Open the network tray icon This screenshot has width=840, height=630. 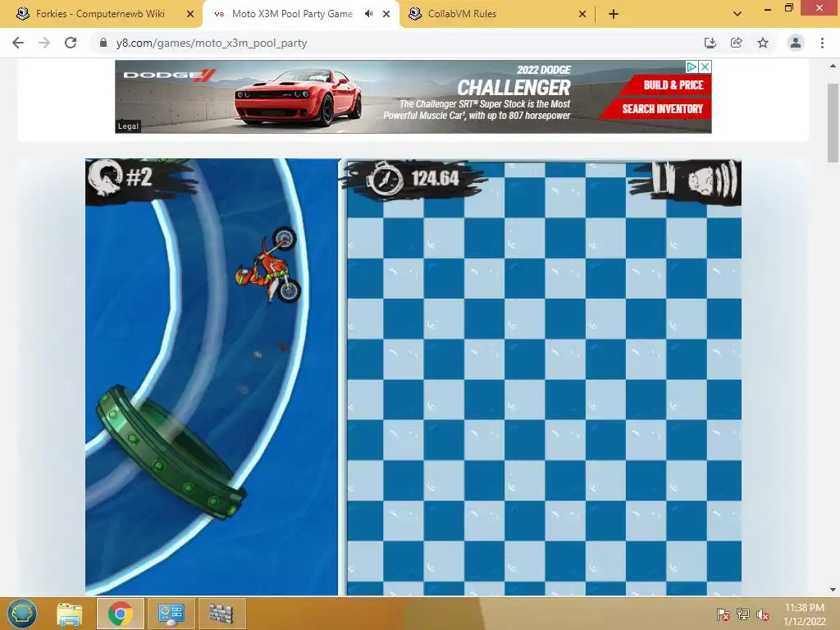point(743,614)
